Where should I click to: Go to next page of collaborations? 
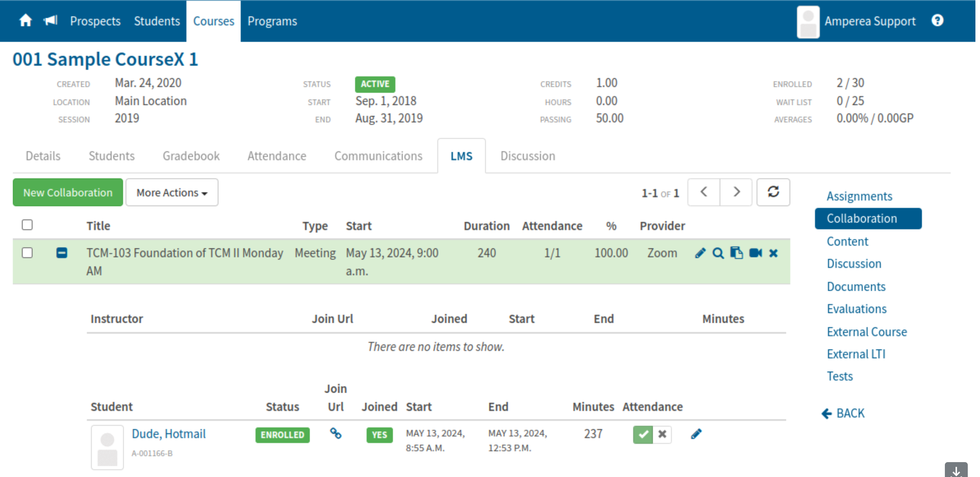coord(736,192)
